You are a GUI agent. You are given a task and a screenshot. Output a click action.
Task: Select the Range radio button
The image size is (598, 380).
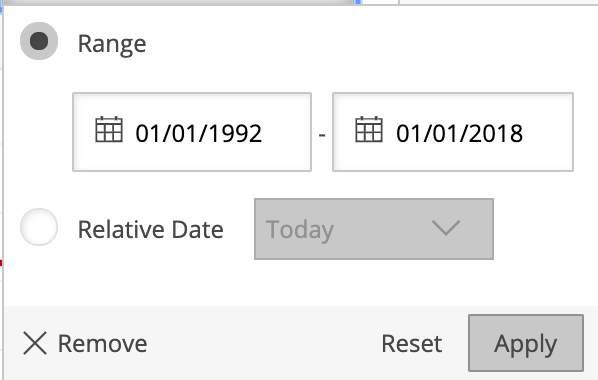39,41
